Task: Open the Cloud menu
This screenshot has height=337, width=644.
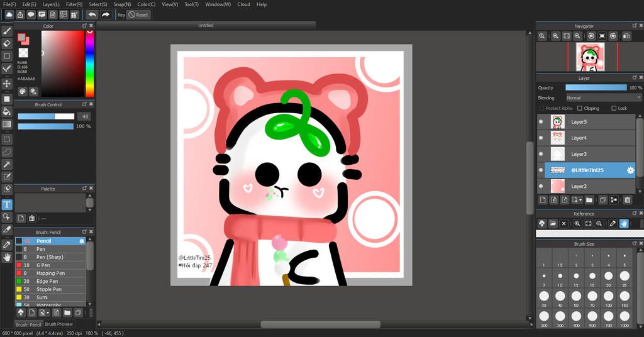Action: (x=243, y=4)
